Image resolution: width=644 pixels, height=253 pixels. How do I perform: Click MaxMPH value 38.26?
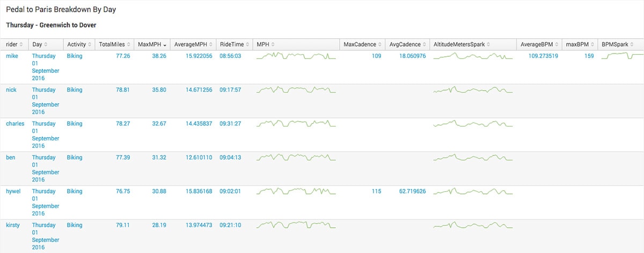click(x=159, y=56)
